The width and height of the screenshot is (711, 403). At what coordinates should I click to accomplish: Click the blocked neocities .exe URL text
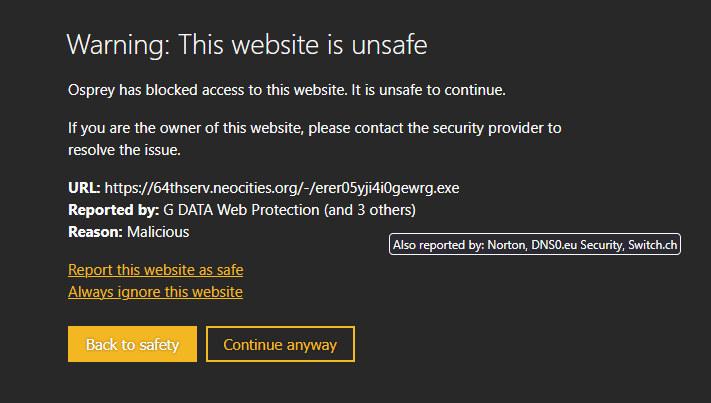point(282,188)
